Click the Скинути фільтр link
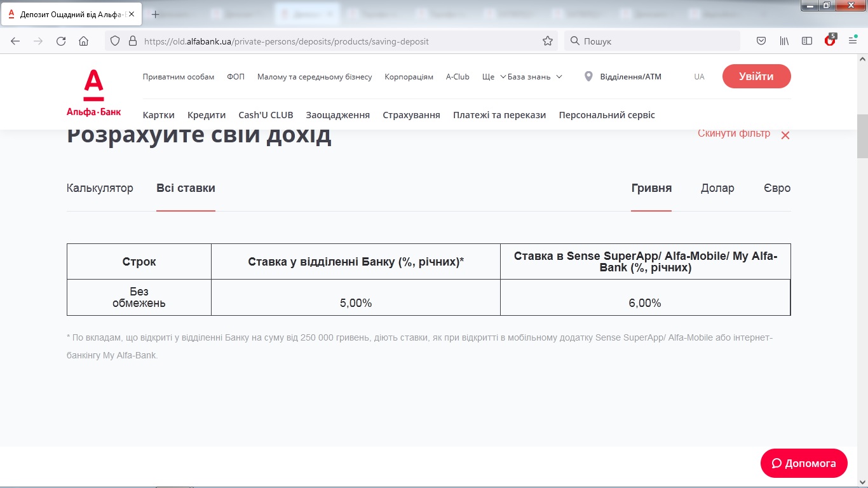Image resolution: width=868 pixels, height=488 pixels. pyautogui.click(x=734, y=133)
